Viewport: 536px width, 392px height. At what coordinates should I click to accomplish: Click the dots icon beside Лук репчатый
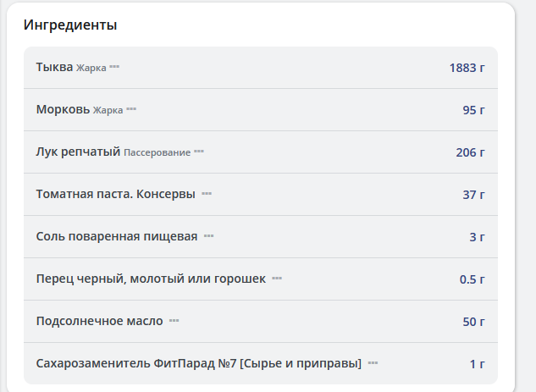coord(199,152)
